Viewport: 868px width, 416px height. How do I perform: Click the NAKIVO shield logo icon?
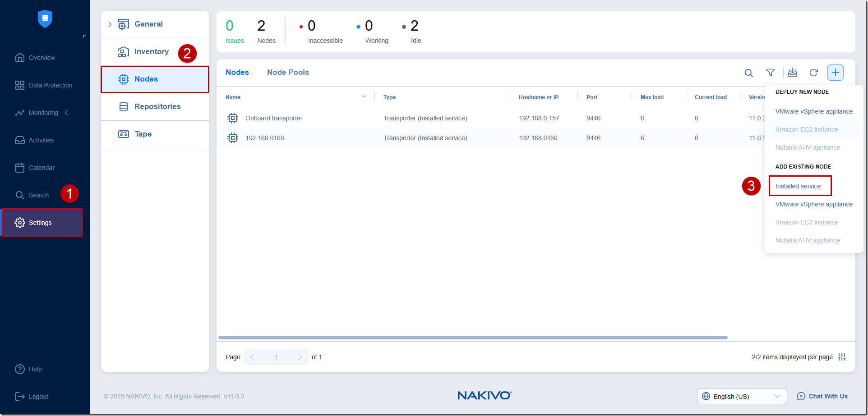point(45,19)
